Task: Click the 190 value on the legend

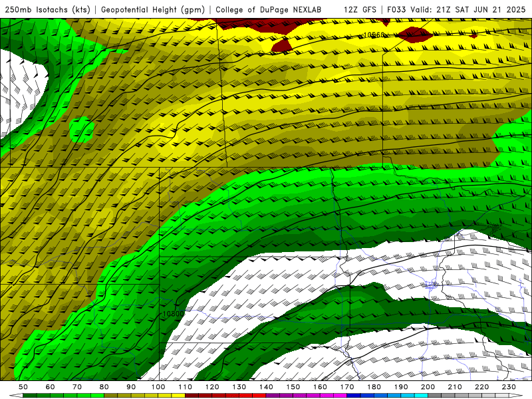Action: [401, 387]
